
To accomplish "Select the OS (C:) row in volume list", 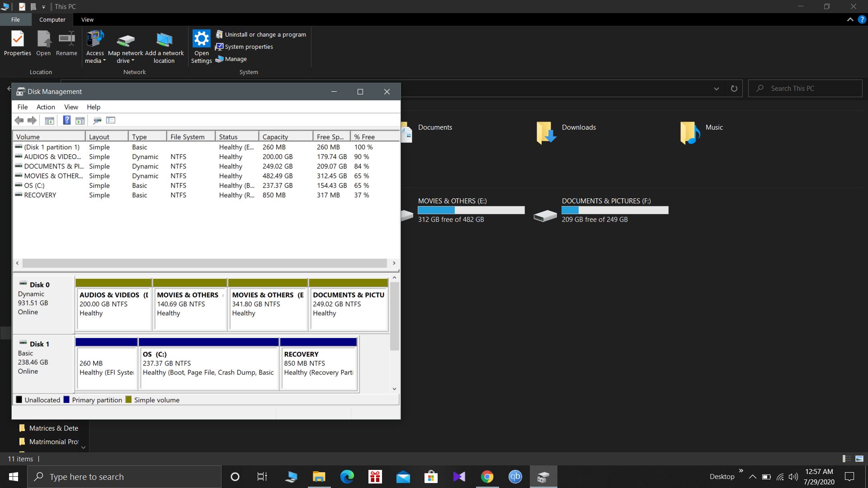I will click(206, 186).
